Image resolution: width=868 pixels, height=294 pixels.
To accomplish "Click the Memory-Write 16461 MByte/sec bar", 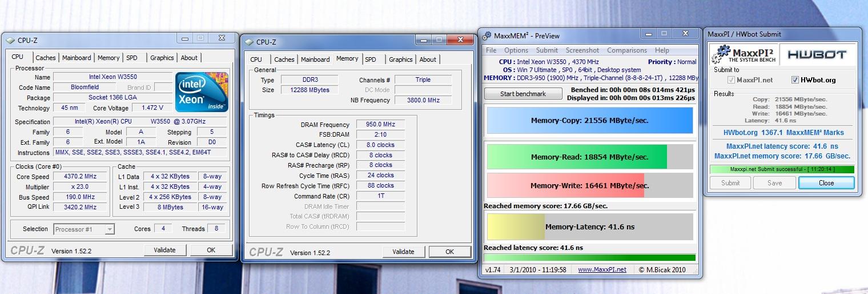I will pos(589,185).
